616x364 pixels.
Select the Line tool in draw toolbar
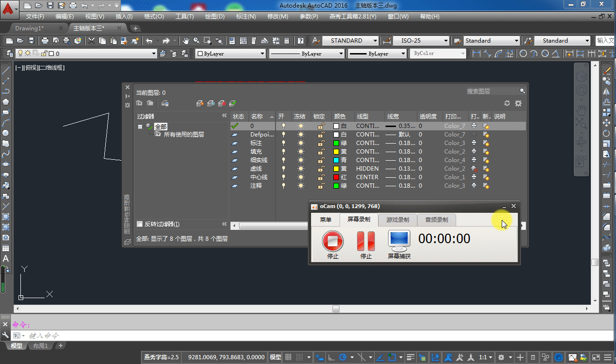coord(6,71)
